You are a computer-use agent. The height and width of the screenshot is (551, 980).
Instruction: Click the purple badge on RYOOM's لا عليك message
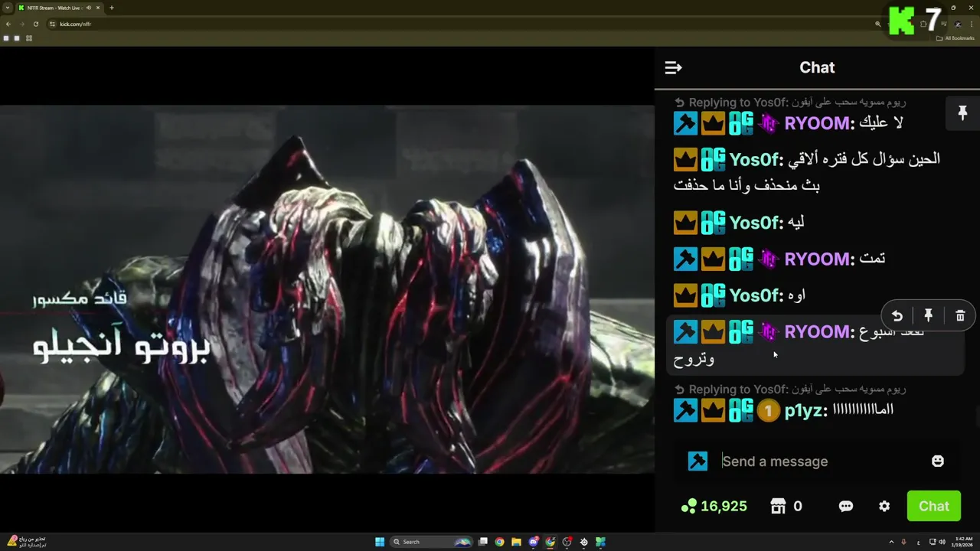[x=768, y=123]
